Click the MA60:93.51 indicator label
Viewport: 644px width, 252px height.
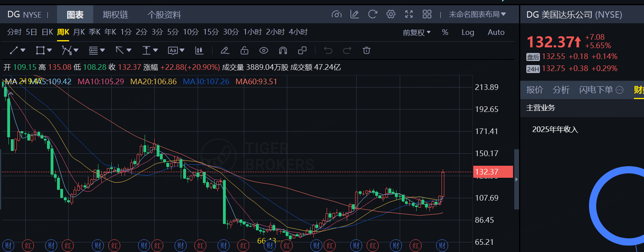pos(256,82)
